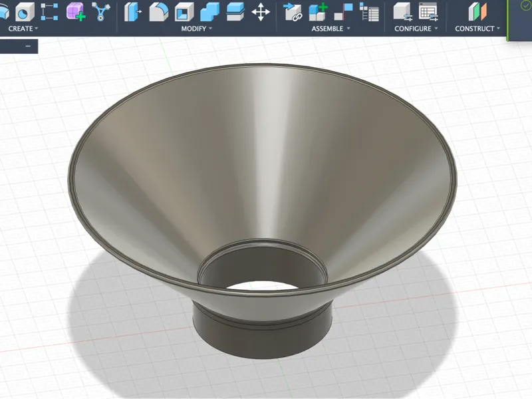
Task: Click the New Component icon
Action: tap(318, 11)
